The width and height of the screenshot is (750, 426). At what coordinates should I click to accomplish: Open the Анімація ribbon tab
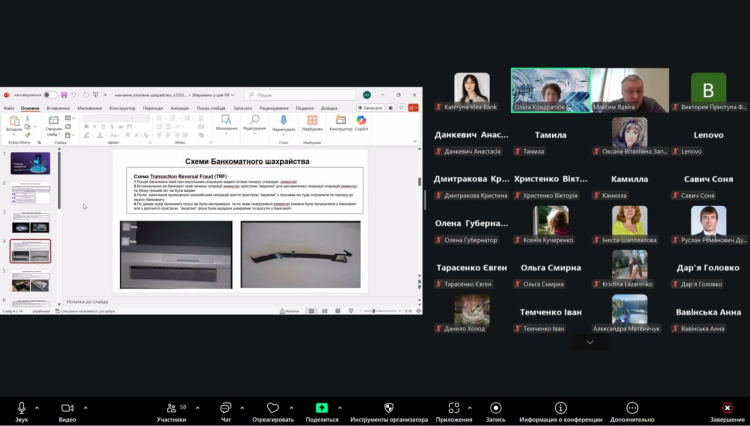(179, 108)
